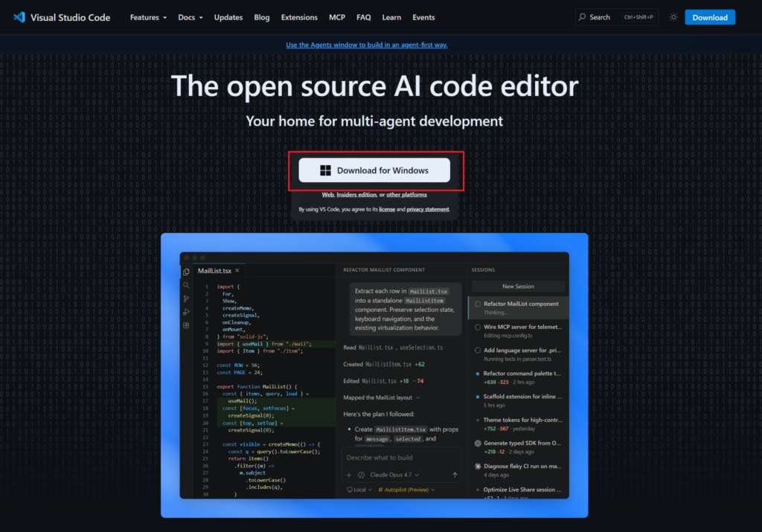Click the New Session button
762x532 pixels.
[x=518, y=286]
